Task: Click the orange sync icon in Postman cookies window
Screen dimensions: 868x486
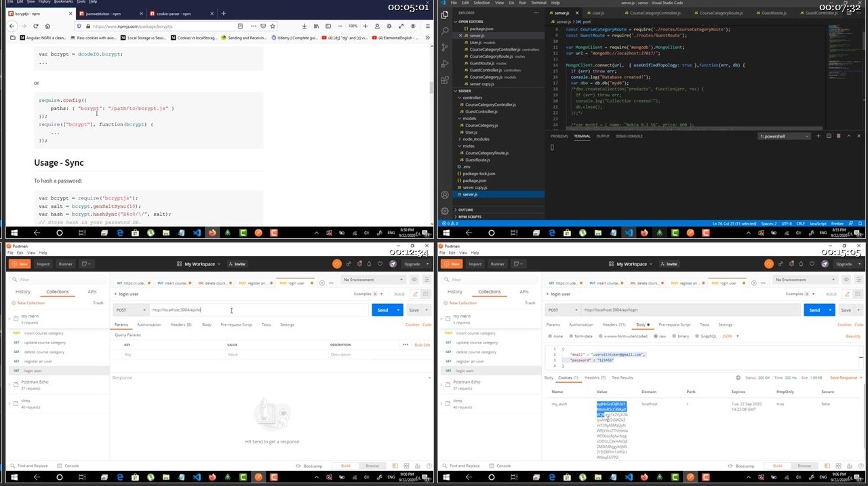Action: tap(769, 264)
